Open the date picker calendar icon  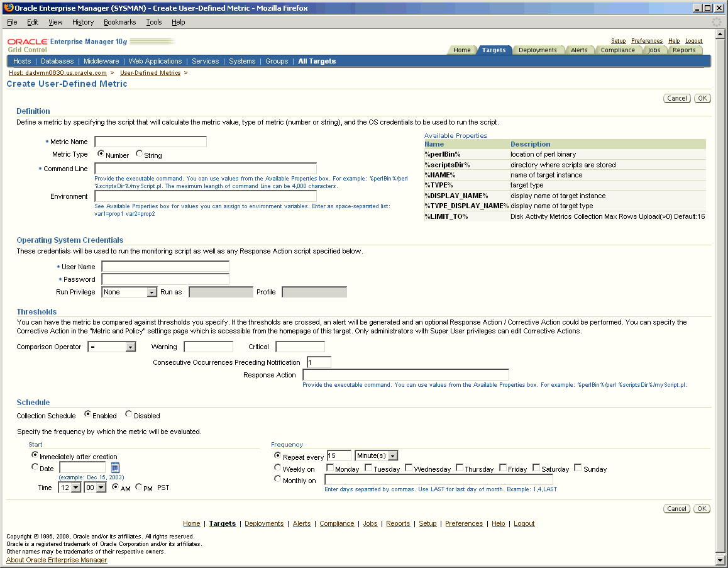(x=115, y=468)
